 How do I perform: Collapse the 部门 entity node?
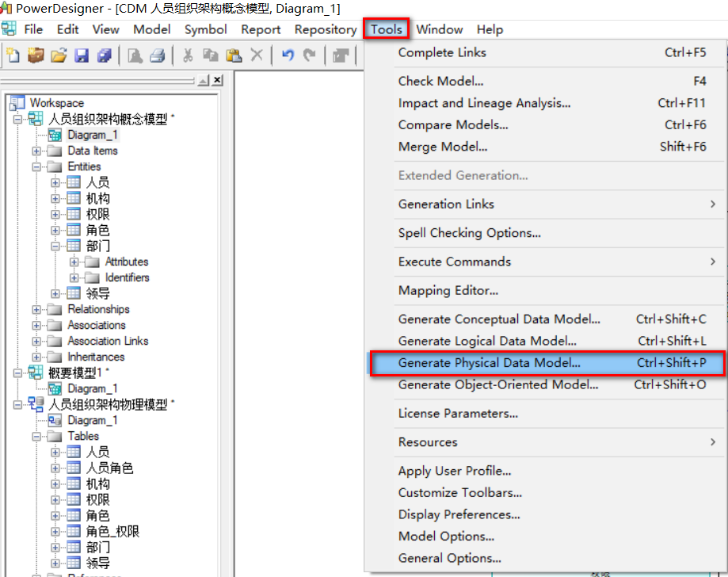(54, 246)
